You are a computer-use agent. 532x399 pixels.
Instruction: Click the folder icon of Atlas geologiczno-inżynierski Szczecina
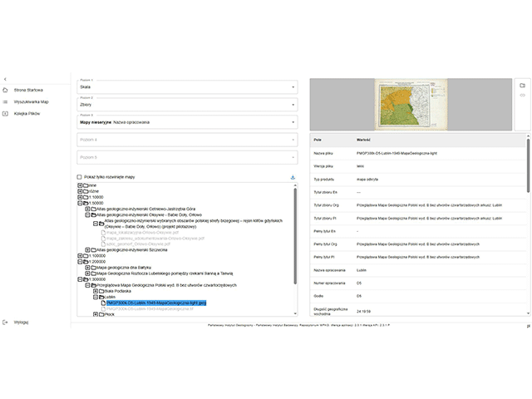click(94, 250)
